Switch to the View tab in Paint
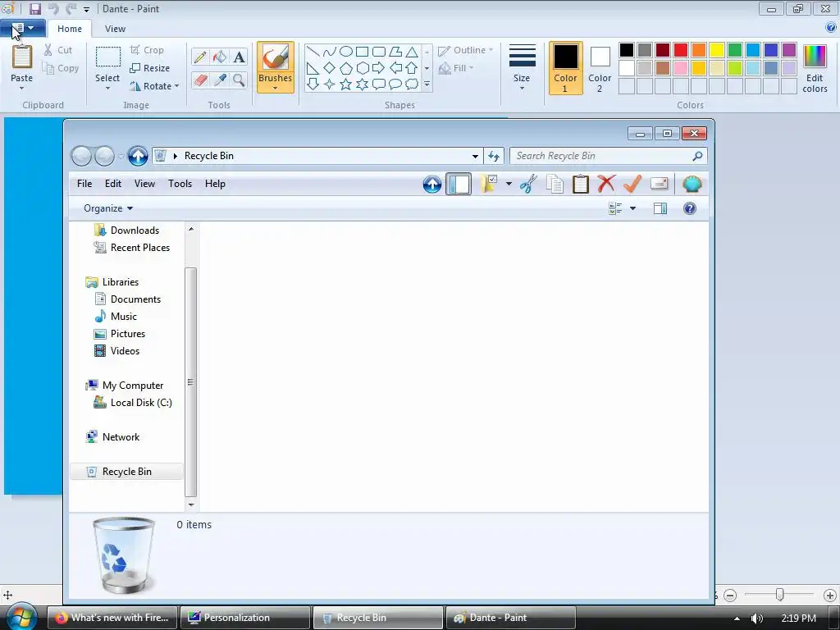This screenshot has height=630, width=840. [115, 29]
